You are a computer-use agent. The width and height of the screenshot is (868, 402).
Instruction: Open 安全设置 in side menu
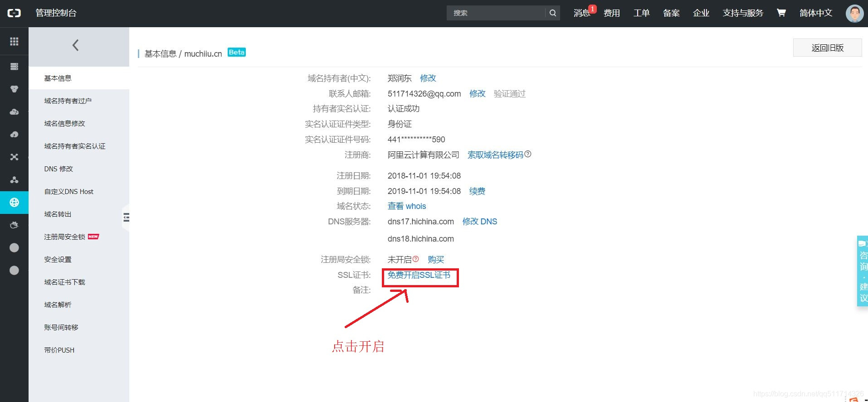pyautogui.click(x=79, y=259)
